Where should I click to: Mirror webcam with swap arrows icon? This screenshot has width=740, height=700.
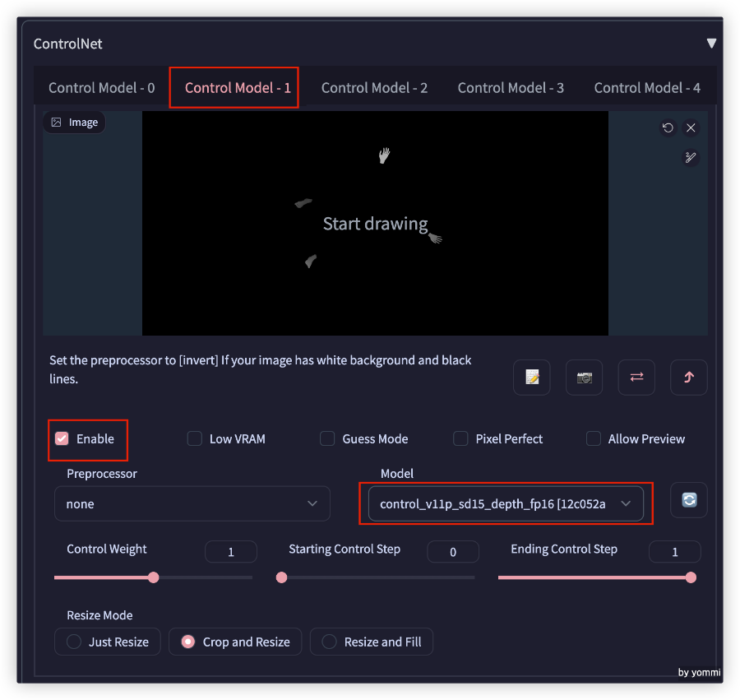click(636, 377)
